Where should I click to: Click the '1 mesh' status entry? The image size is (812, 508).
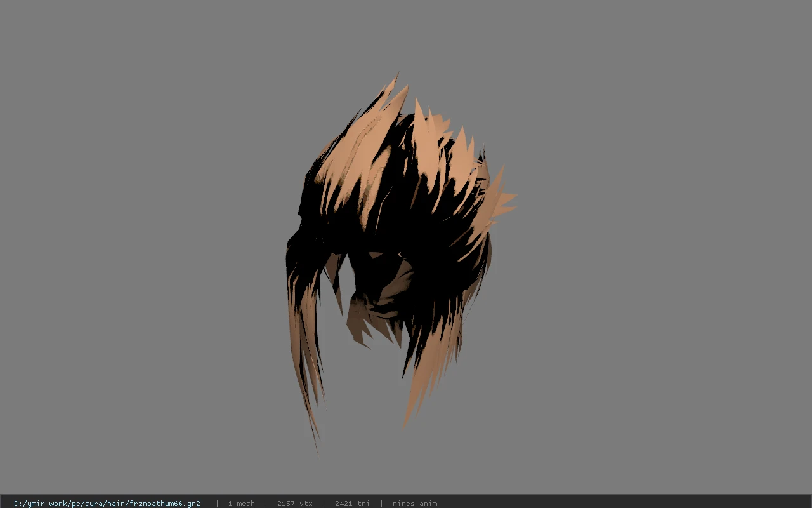(241, 504)
